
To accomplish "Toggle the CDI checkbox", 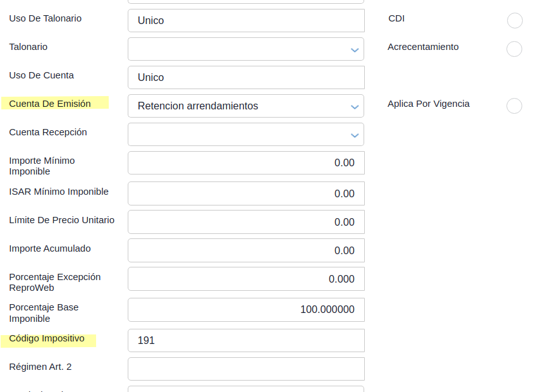I will 515,21.
